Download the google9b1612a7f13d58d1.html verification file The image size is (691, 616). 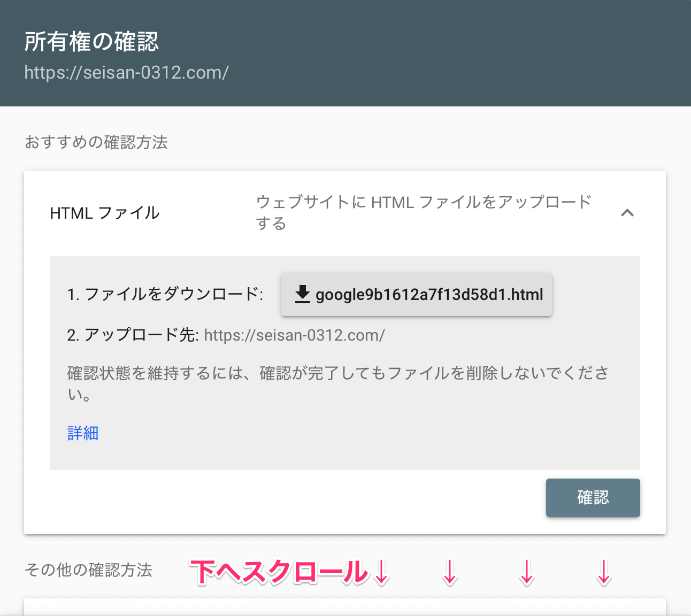tap(416, 295)
